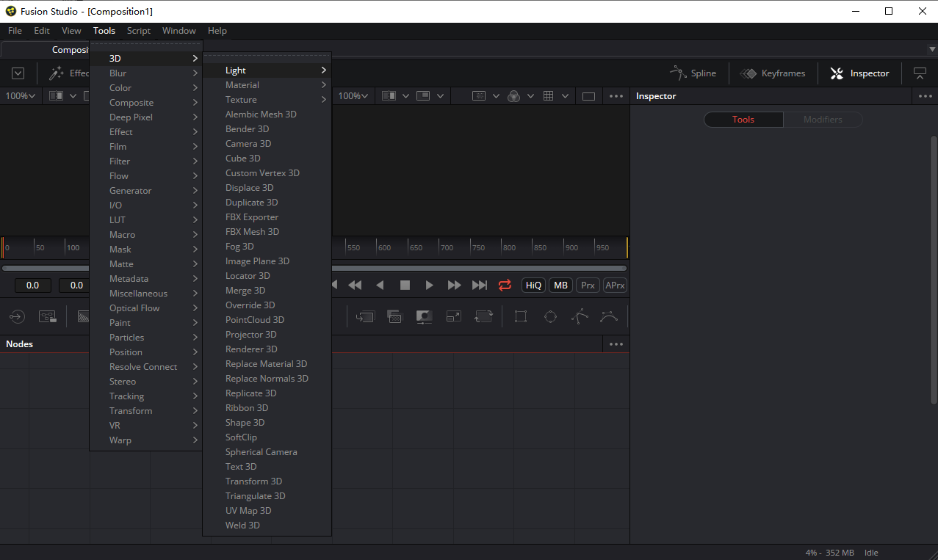Image resolution: width=938 pixels, height=560 pixels.
Task: Click the Inspector vertical scrollbar
Action: pyautogui.click(x=934, y=269)
